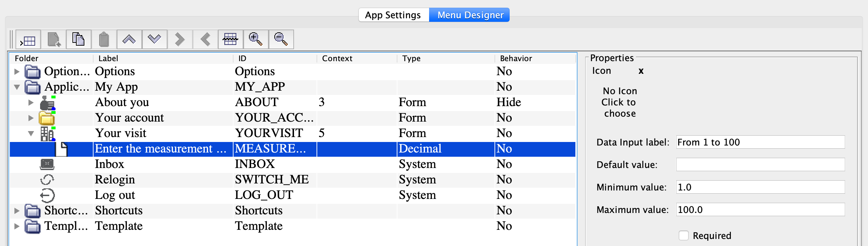
Task: Remove icon with the x button
Action: point(641,71)
